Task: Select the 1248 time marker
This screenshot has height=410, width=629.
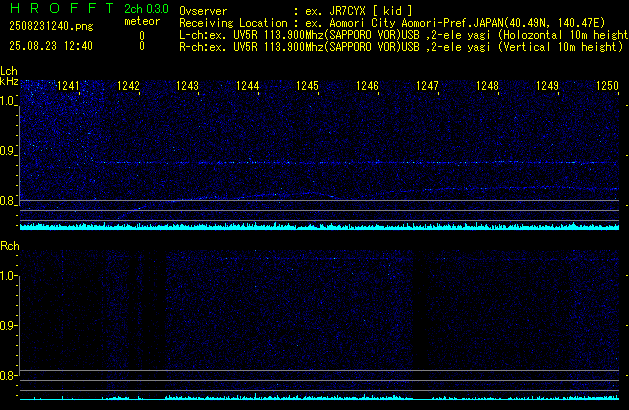Action: (x=487, y=86)
